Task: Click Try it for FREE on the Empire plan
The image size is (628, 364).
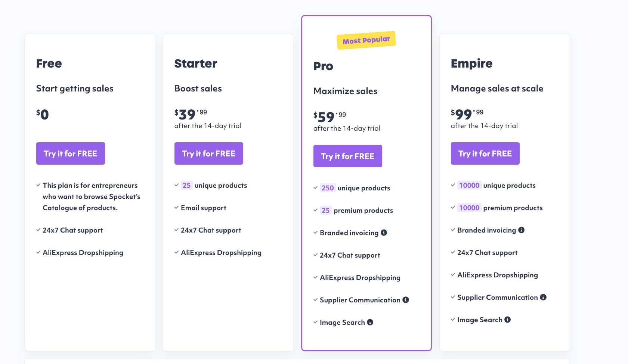Action: click(x=485, y=153)
